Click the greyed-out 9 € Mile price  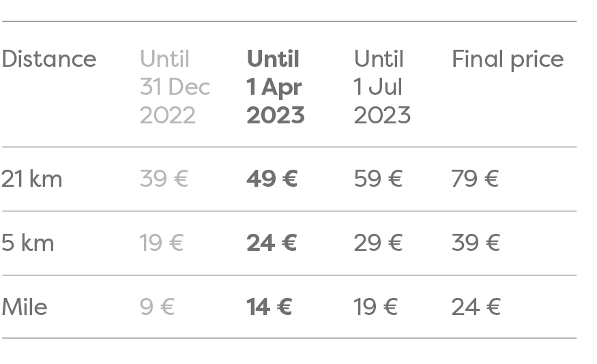pos(157,307)
